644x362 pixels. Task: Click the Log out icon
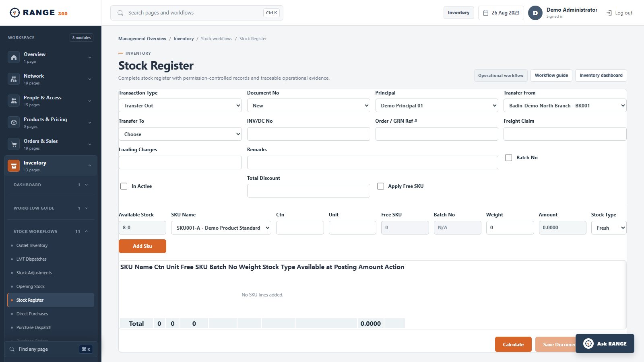pos(609,13)
